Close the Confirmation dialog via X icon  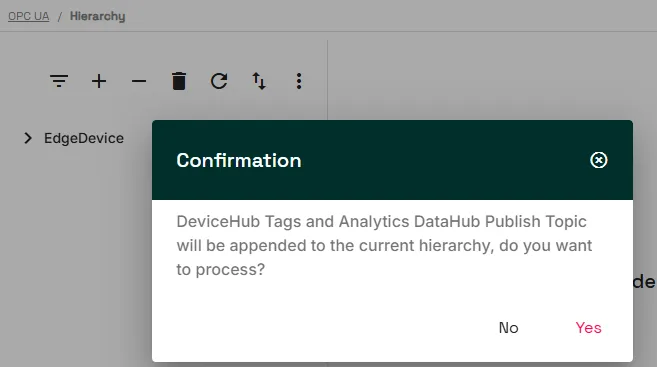599,160
